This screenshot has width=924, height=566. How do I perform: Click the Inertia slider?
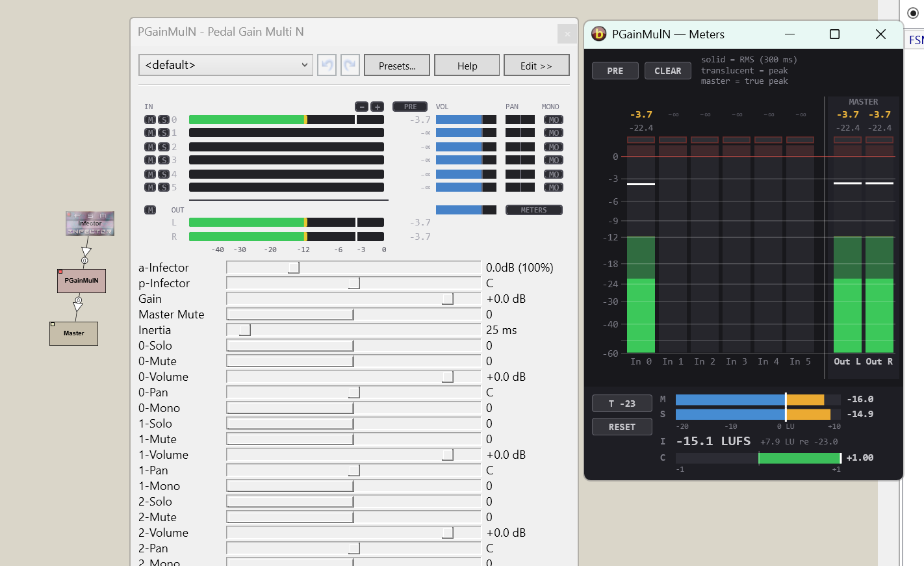[x=353, y=330]
